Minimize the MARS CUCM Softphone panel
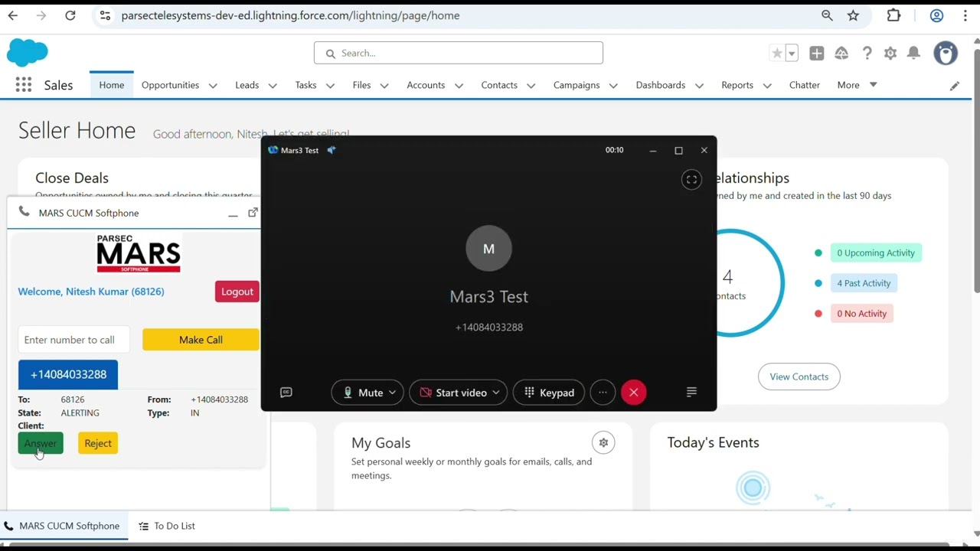 [233, 214]
